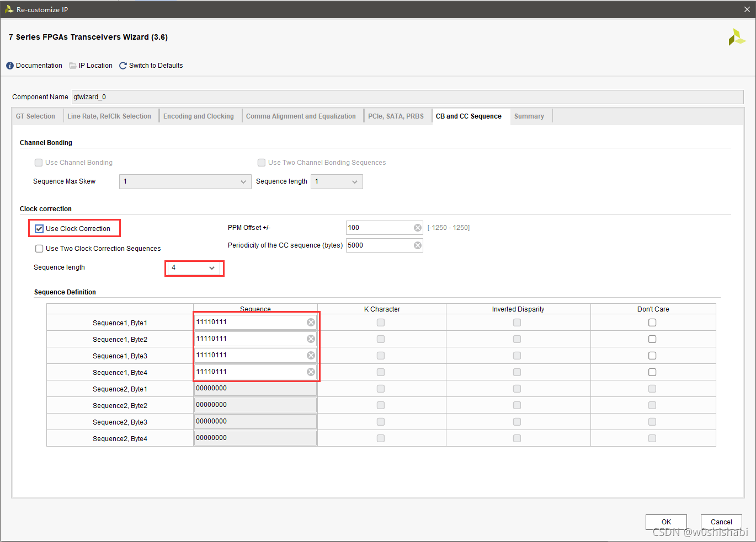Click the Sequence2 Byte1 sequence field
Viewport: 756px width, 542px height.
(x=255, y=389)
